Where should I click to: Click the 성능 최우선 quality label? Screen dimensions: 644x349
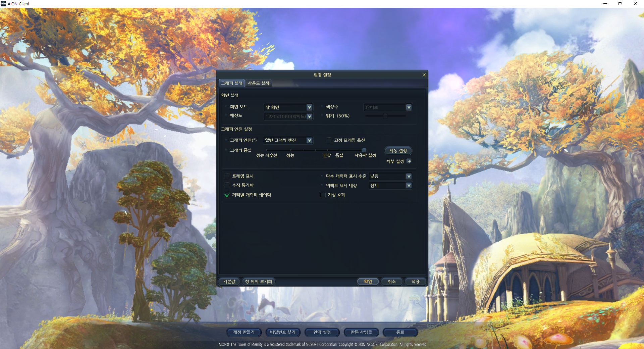pos(267,155)
